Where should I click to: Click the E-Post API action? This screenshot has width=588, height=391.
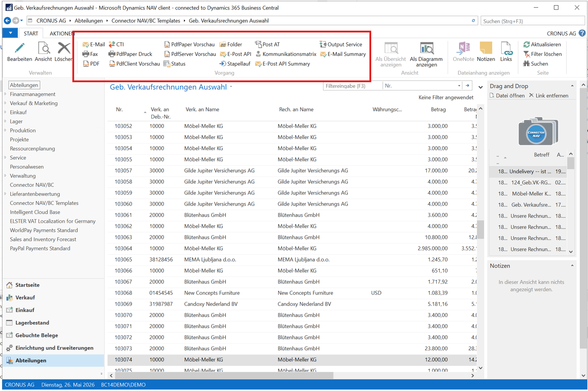[x=235, y=54]
